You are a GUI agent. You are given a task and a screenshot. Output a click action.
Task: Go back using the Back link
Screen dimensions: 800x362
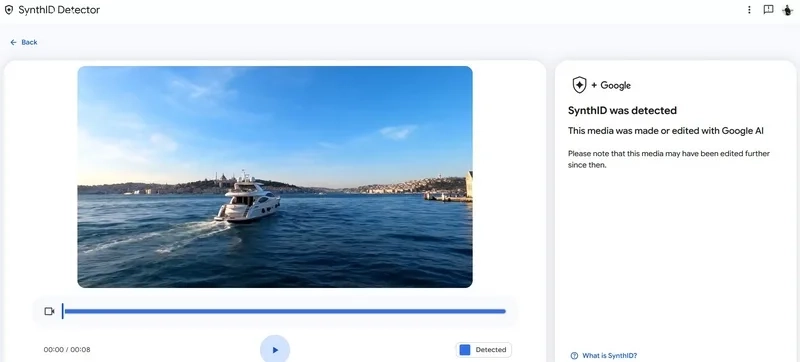tap(23, 42)
